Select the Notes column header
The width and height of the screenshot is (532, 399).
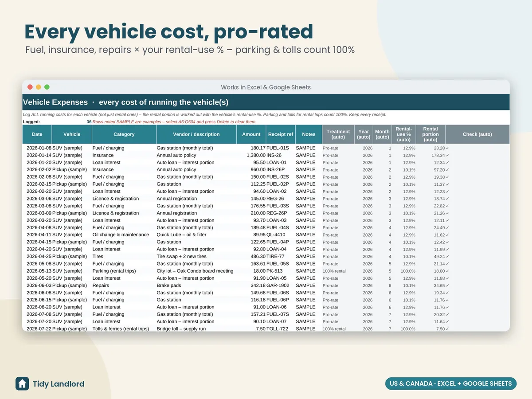tap(309, 134)
